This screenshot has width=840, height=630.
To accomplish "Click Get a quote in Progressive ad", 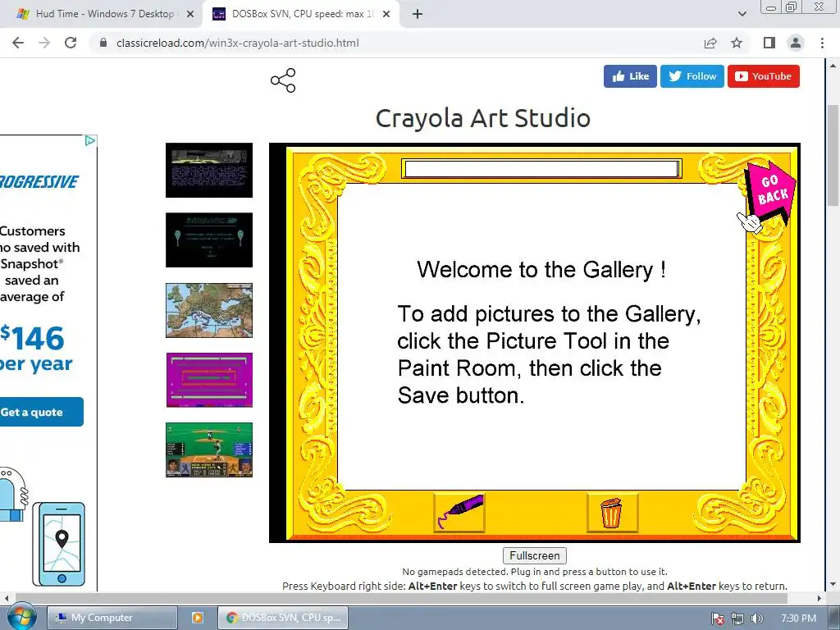I will click(x=40, y=412).
